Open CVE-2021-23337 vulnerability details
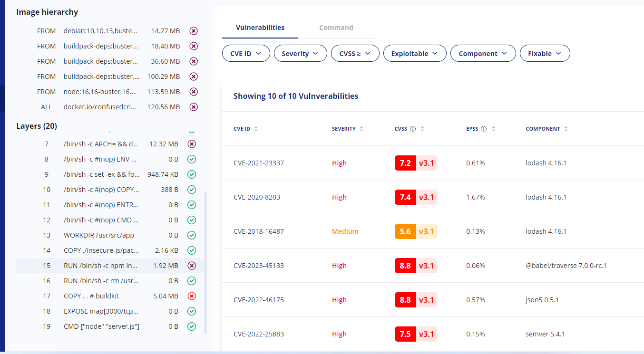Viewport: 644px width, 354px height. 259,163
